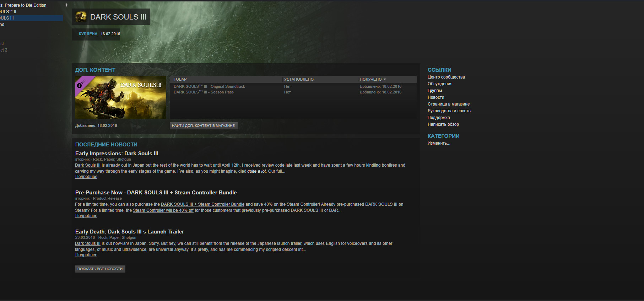
Task: Open Группы link
Action: pyautogui.click(x=435, y=91)
